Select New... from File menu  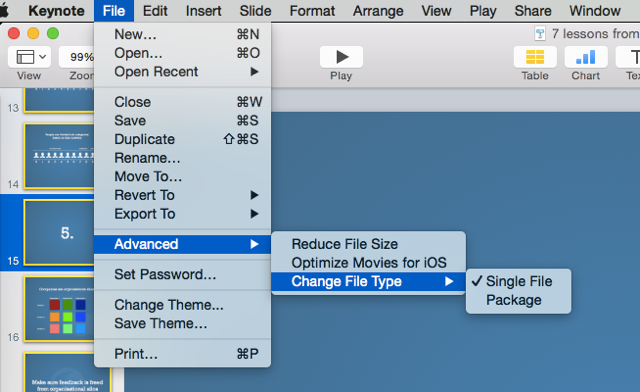click(182, 34)
